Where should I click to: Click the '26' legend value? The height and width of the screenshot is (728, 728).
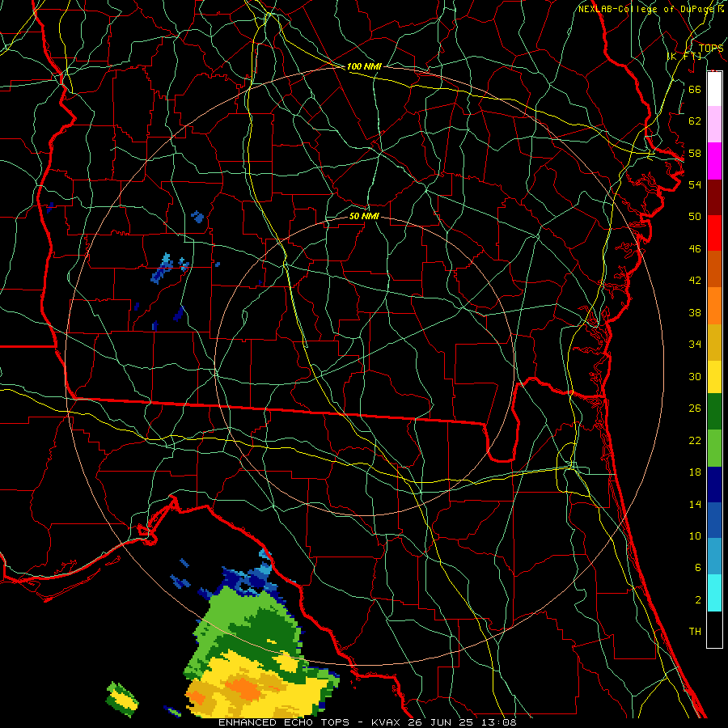point(695,408)
